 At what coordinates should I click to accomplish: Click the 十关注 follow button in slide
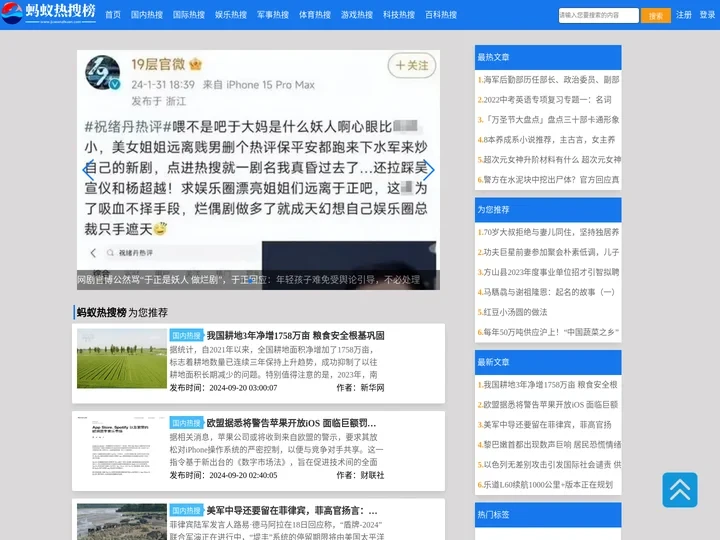[412, 66]
